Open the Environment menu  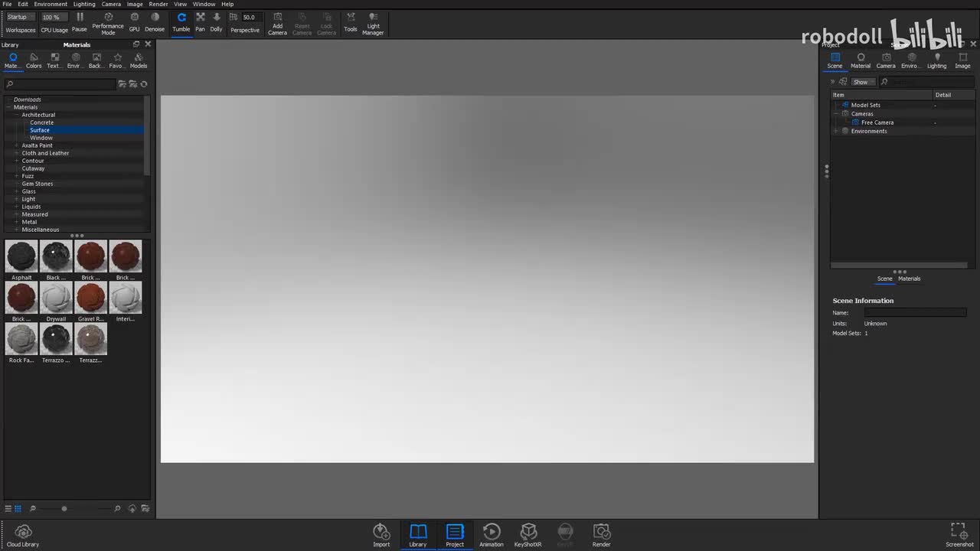tap(51, 4)
